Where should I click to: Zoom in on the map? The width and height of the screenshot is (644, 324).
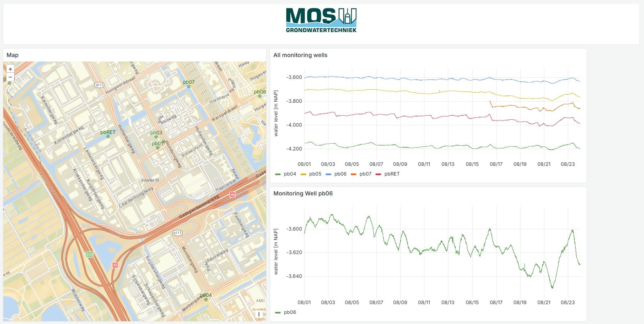coord(11,69)
